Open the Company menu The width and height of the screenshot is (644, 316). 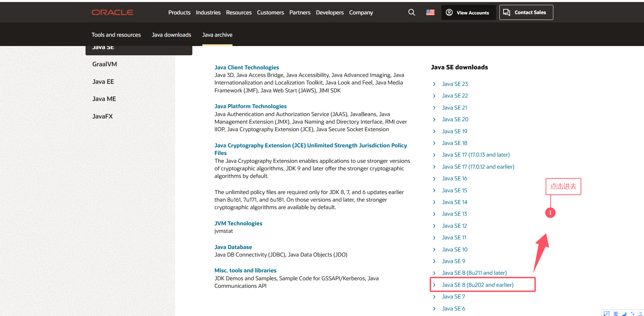click(x=361, y=12)
